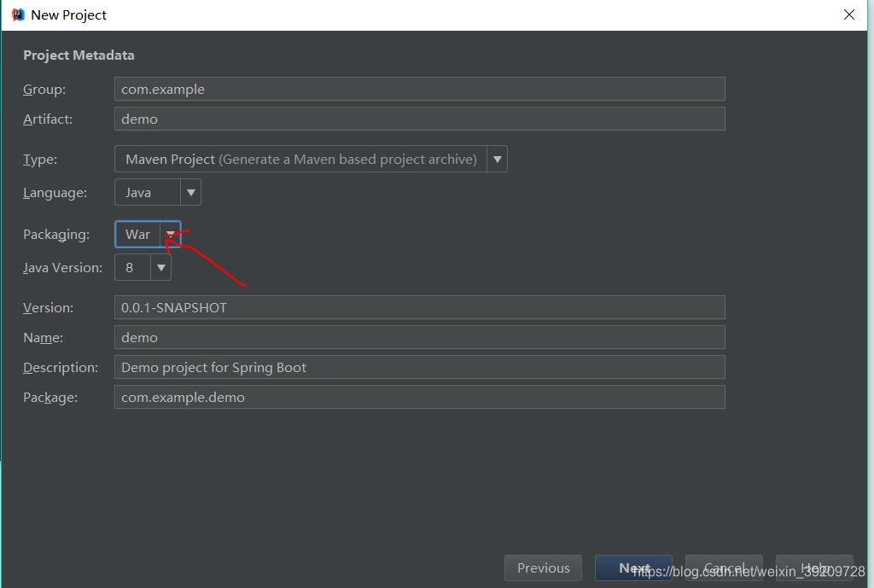Image resolution: width=874 pixels, height=588 pixels.
Task: Click the Language dropdown arrow
Action: tap(190, 192)
